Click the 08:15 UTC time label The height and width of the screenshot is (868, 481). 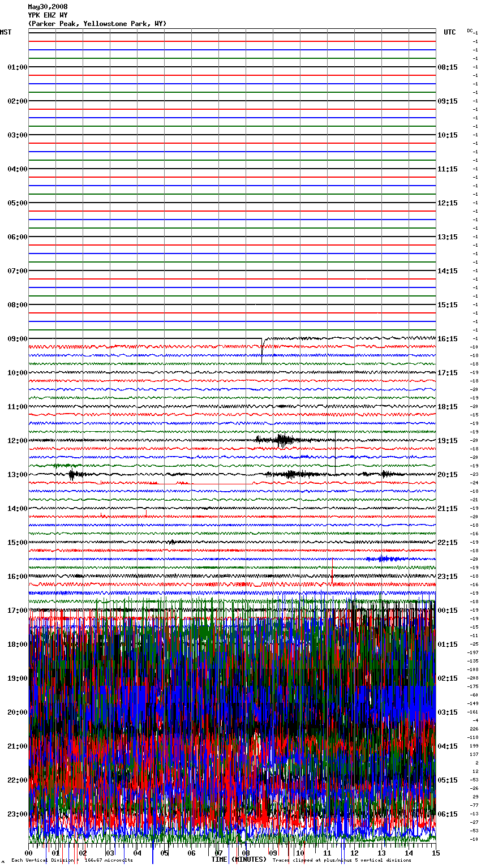(x=448, y=67)
